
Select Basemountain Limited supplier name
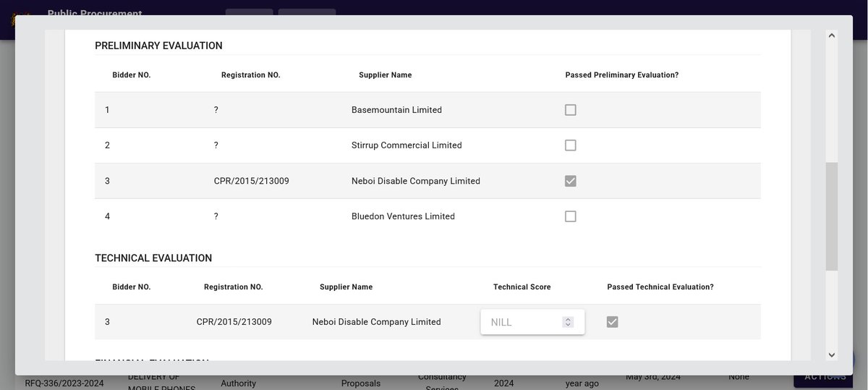tap(396, 110)
